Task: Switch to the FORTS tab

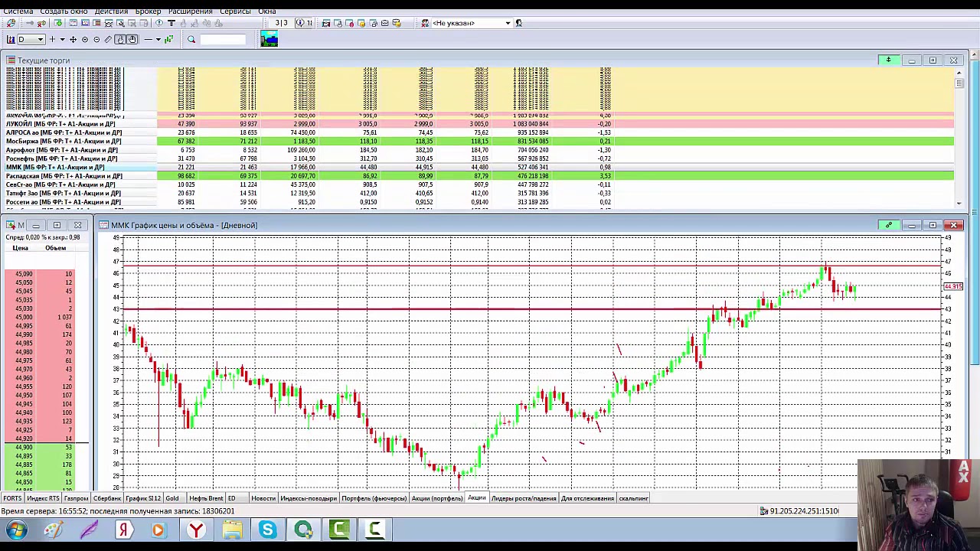Action: pos(12,498)
